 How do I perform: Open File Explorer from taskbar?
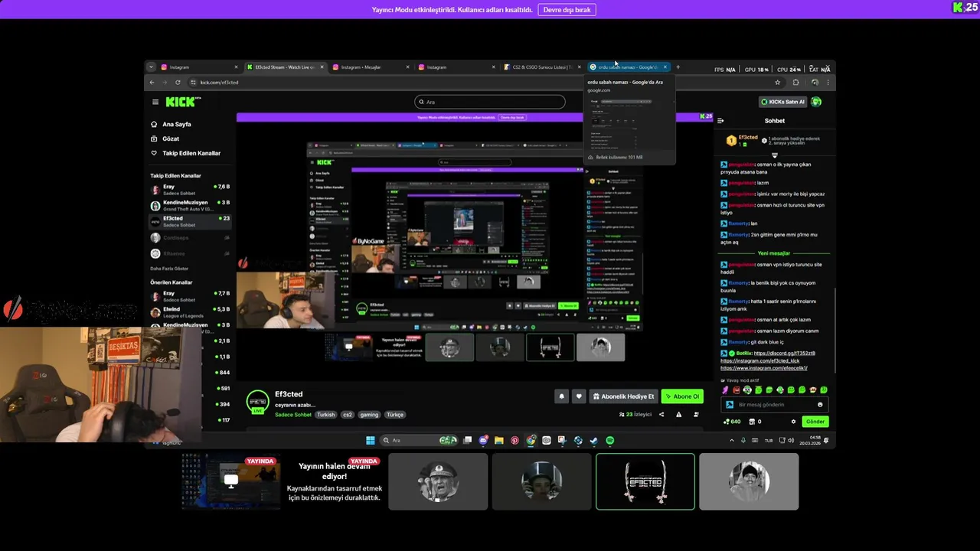[499, 441]
